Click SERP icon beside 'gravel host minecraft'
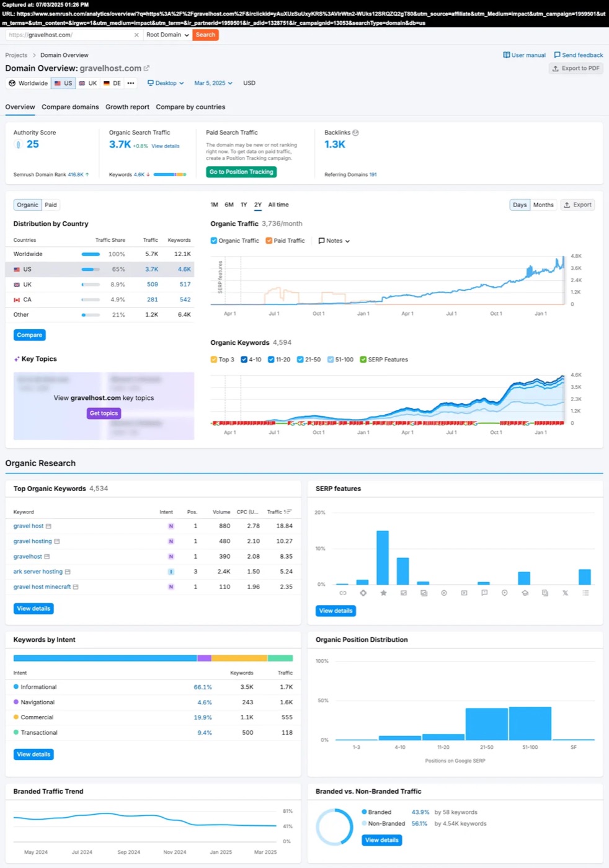 coord(76,587)
